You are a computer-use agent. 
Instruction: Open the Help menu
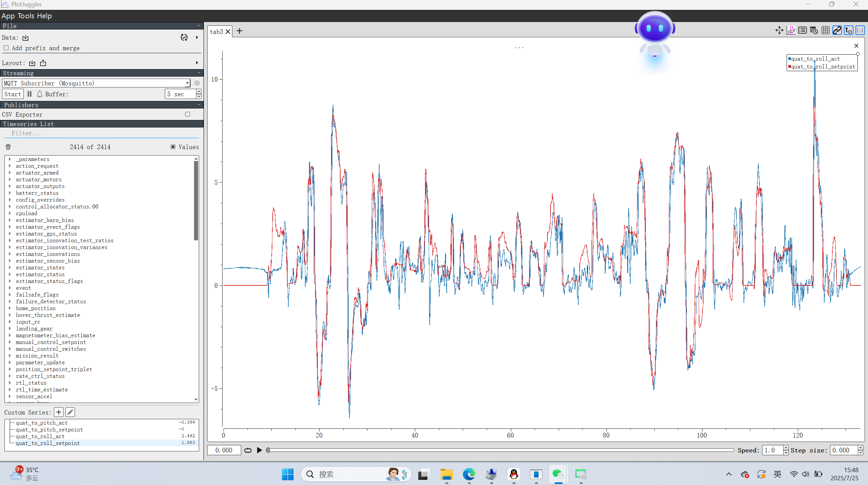coord(44,16)
